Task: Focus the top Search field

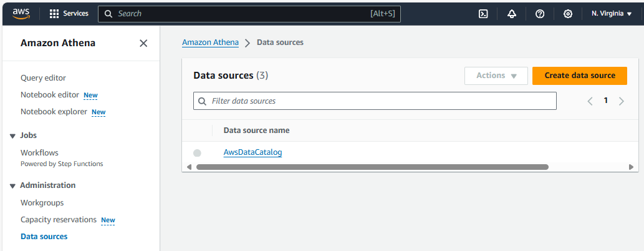Action: click(249, 14)
